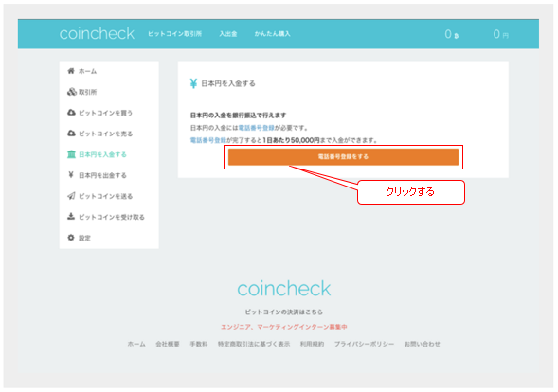Click the ビットコインの決済はこちら link

click(x=283, y=312)
